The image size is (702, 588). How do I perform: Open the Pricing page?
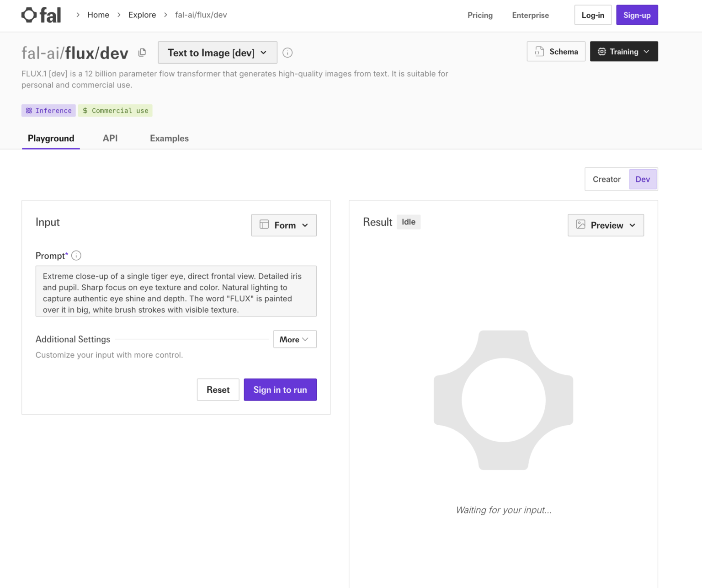pos(480,15)
